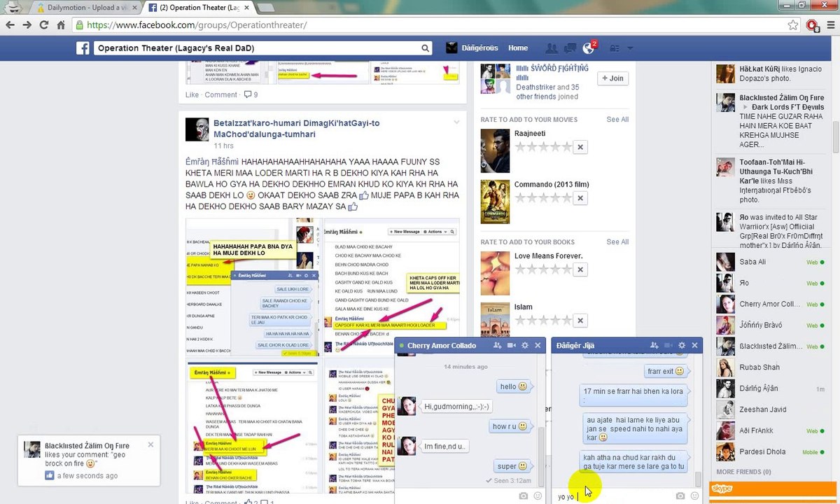
Task: Close Cherry Amor Collado chat window
Action: 538,345
